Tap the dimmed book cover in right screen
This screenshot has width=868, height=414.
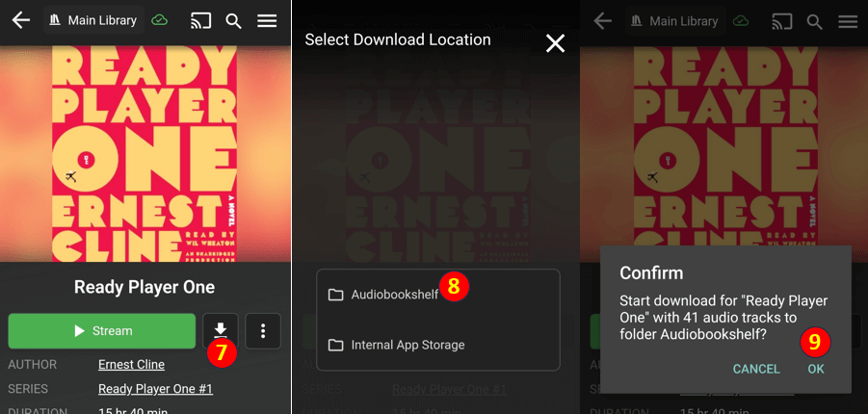726,146
